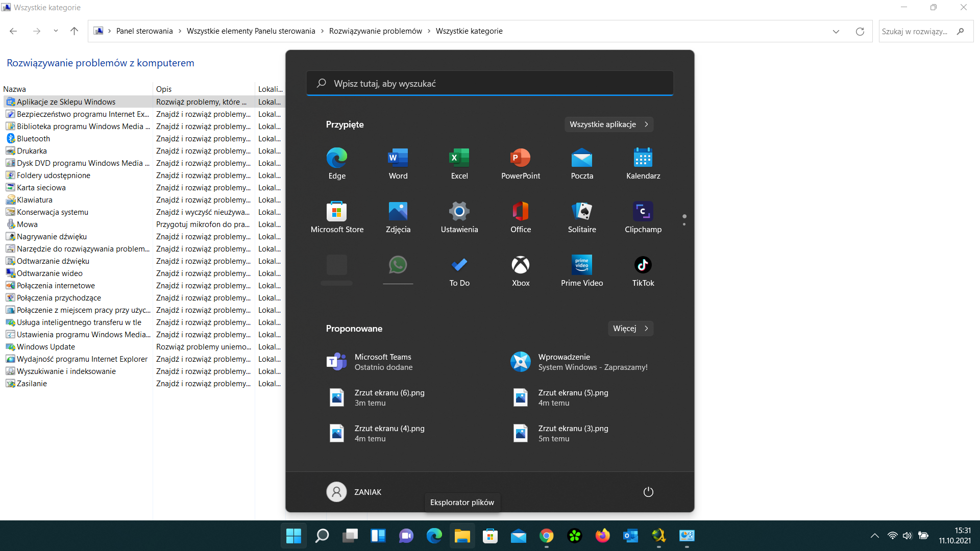Open the TikTok app
Image resolution: width=980 pixels, height=551 pixels.
coord(643,270)
